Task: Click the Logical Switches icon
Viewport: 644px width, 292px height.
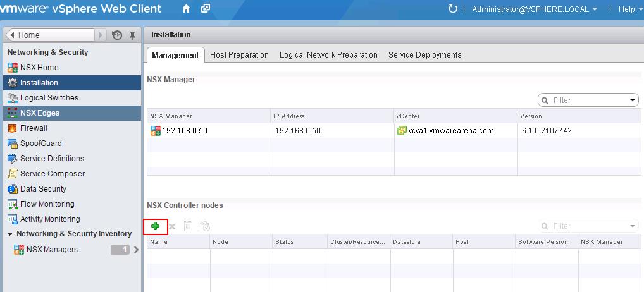Action: point(13,98)
